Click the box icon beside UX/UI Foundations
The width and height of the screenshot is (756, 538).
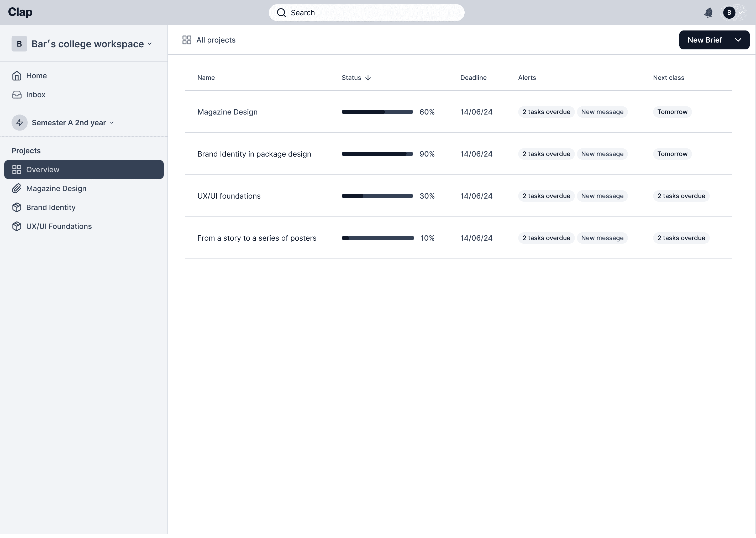(x=17, y=226)
